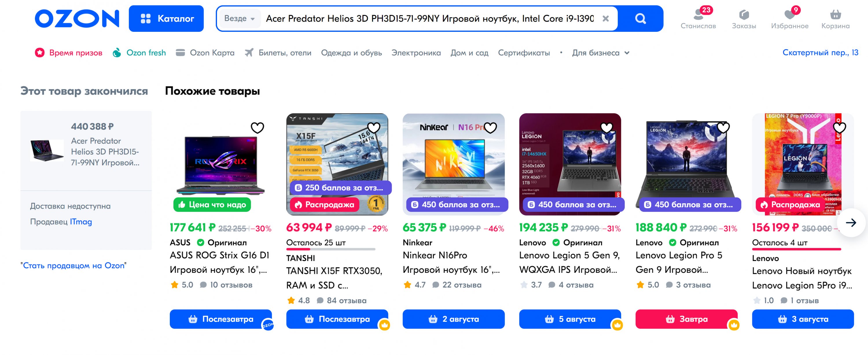Add Lenovo Legion Pro 5 with Завтра button
The height and width of the screenshot is (355, 868).
[x=686, y=319]
